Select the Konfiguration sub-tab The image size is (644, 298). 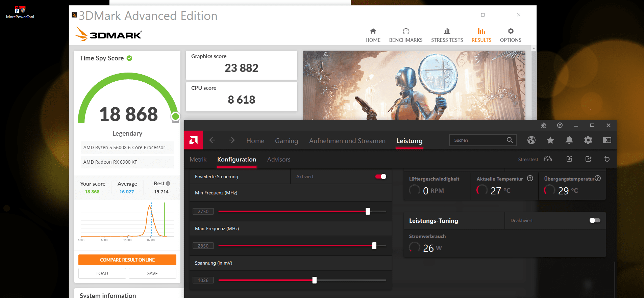click(237, 159)
